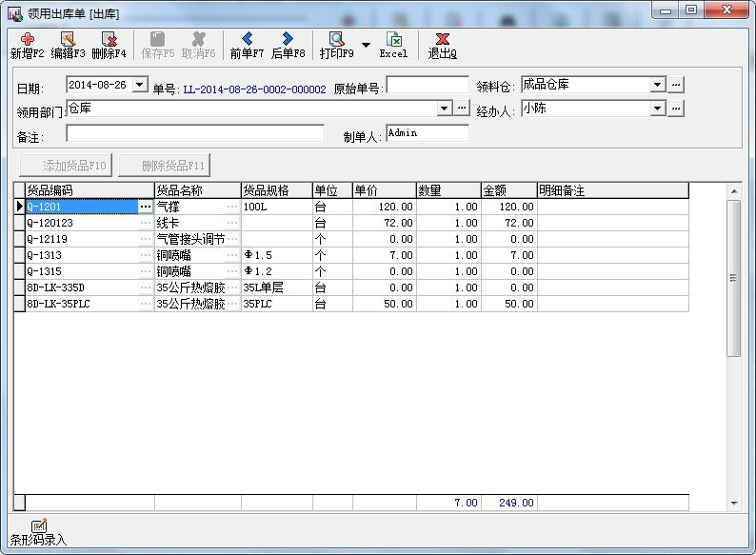Go to next record with 后单F8

(288, 39)
